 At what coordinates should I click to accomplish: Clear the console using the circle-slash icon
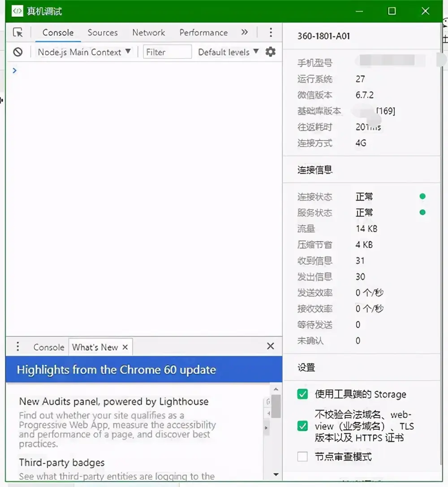tap(18, 52)
